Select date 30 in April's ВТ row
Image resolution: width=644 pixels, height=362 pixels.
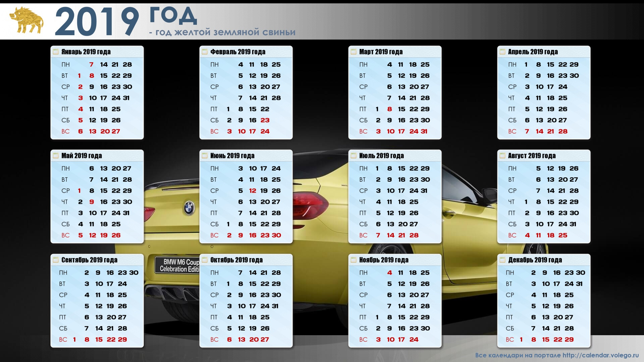[574, 75]
